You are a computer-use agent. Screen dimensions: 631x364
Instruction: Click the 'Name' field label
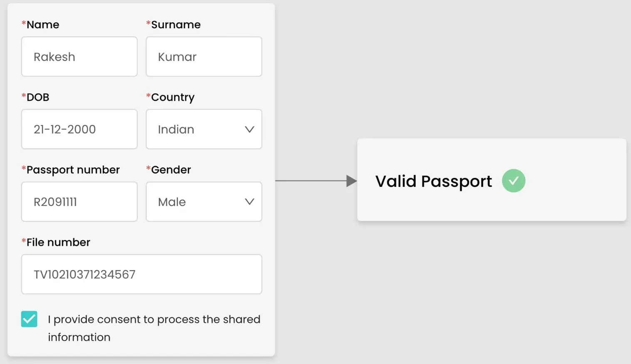pyautogui.click(x=43, y=25)
